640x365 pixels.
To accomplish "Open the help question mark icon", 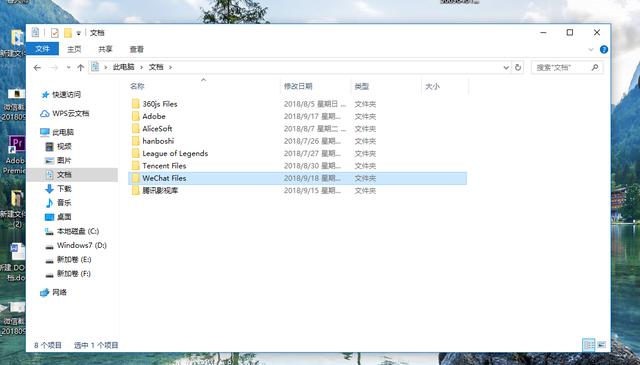I will [x=604, y=49].
